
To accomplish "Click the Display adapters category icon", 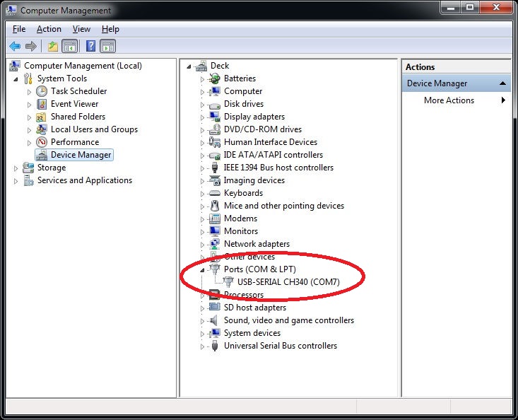I will (215, 117).
